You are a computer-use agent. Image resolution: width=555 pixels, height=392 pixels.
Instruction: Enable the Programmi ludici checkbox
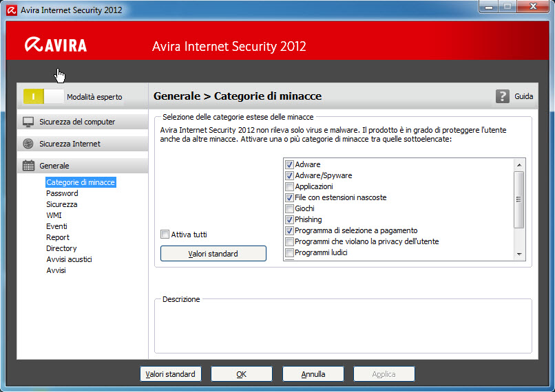289,252
